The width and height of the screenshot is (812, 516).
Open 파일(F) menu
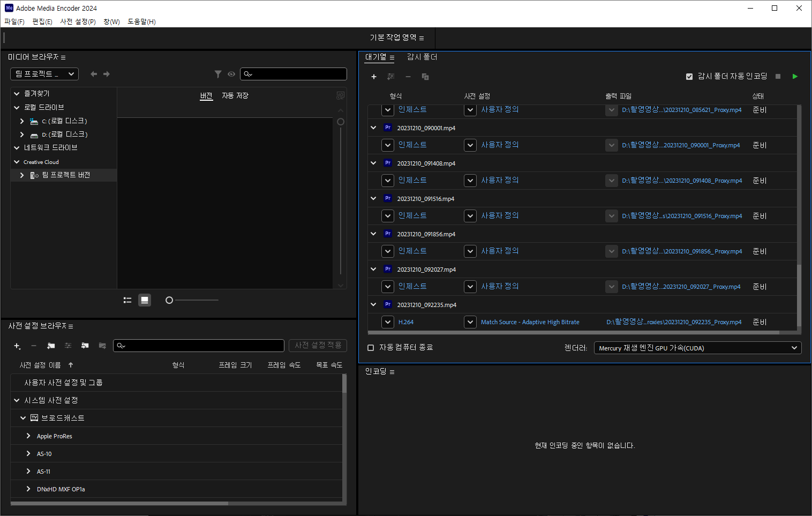14,22
